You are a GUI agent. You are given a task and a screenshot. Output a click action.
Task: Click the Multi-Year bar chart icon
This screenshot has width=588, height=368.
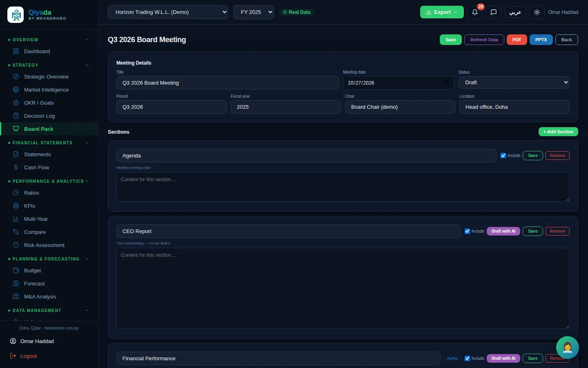tap(16, 219)
